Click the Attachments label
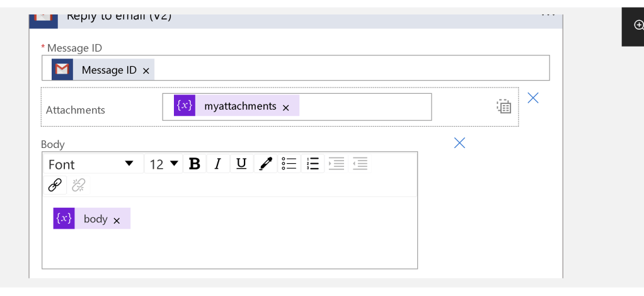This screenshot has width=644, height=296. coord(76,110)
